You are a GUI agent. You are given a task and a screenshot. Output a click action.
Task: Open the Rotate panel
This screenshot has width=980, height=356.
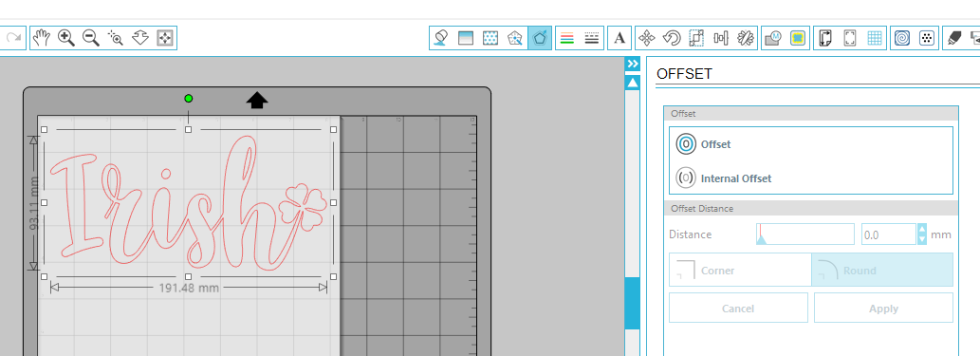coord(672,38)
